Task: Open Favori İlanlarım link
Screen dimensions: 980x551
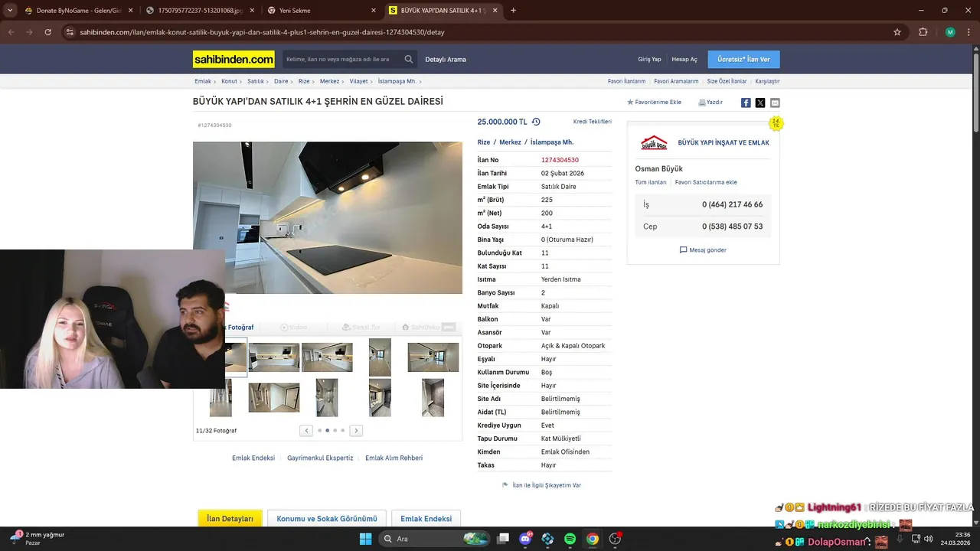Action: click(x=626, y=81)
